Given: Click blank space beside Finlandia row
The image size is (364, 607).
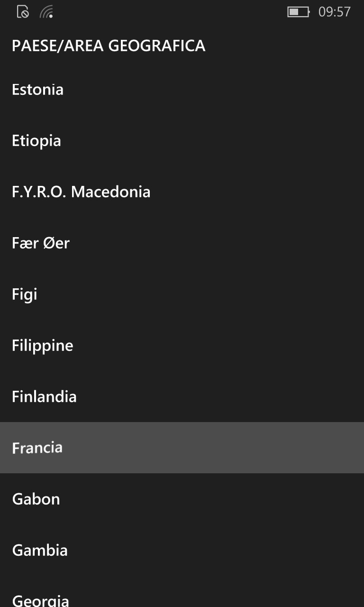Looking at the screenshot, I should pos(220,396).
